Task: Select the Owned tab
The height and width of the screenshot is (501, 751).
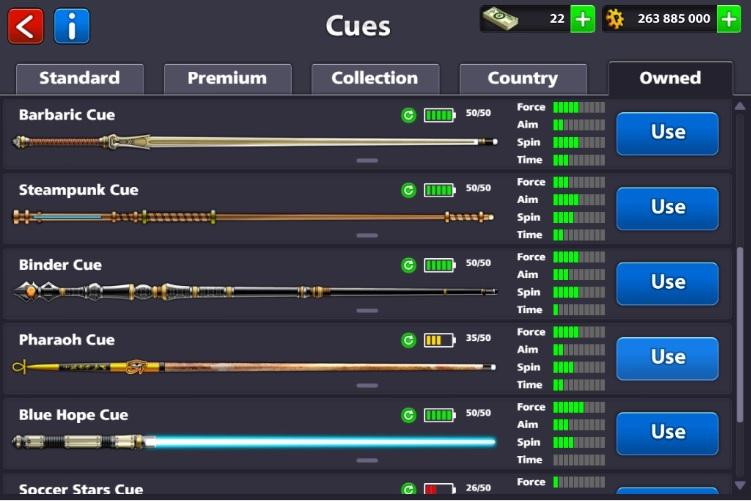Action: 670,78
